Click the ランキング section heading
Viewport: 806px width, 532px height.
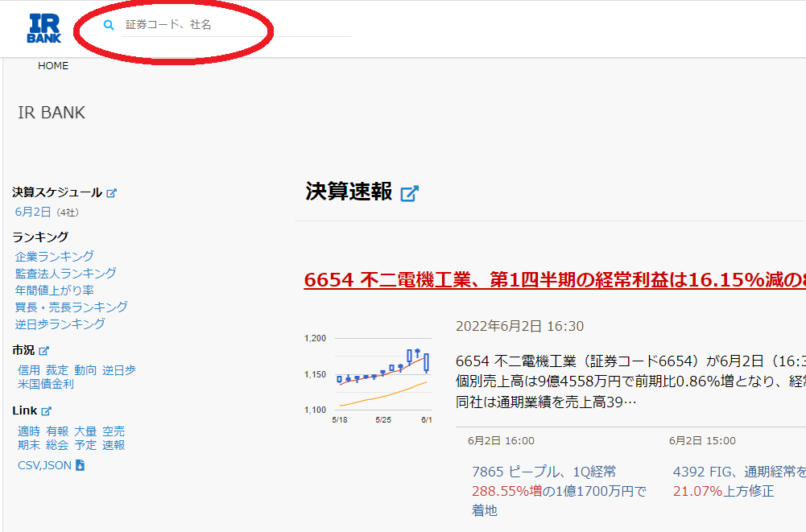40,237
